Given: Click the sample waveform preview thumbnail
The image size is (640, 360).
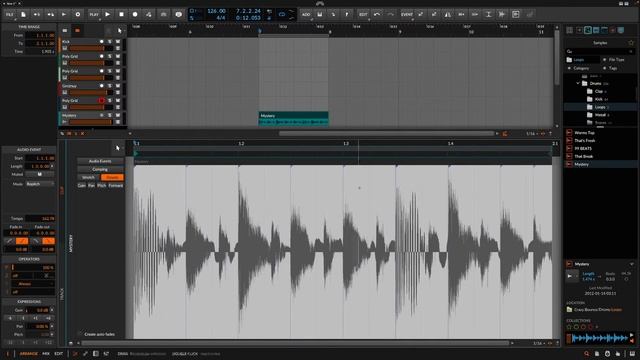Looking at the screenshot, I should [x=600, y=338].
